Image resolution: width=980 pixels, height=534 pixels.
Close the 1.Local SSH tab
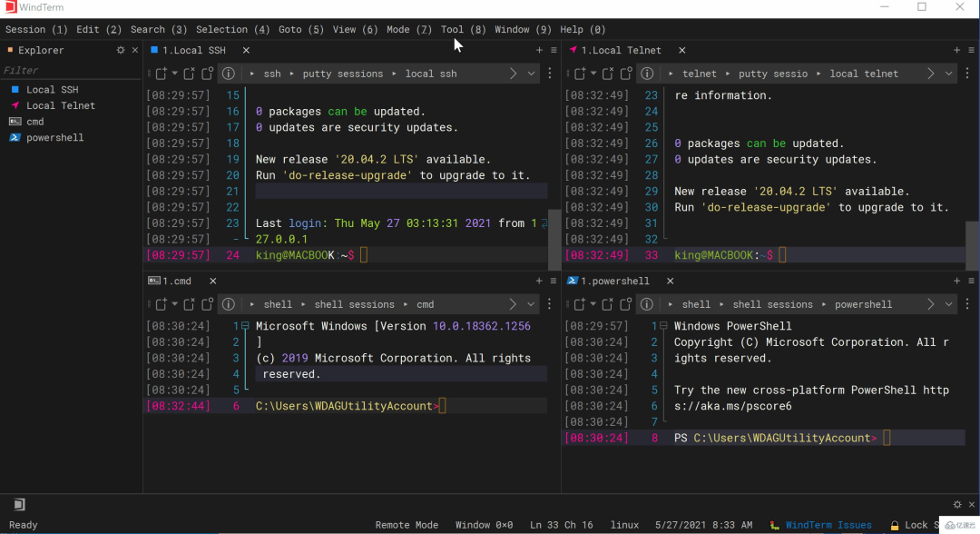point(246,51)
